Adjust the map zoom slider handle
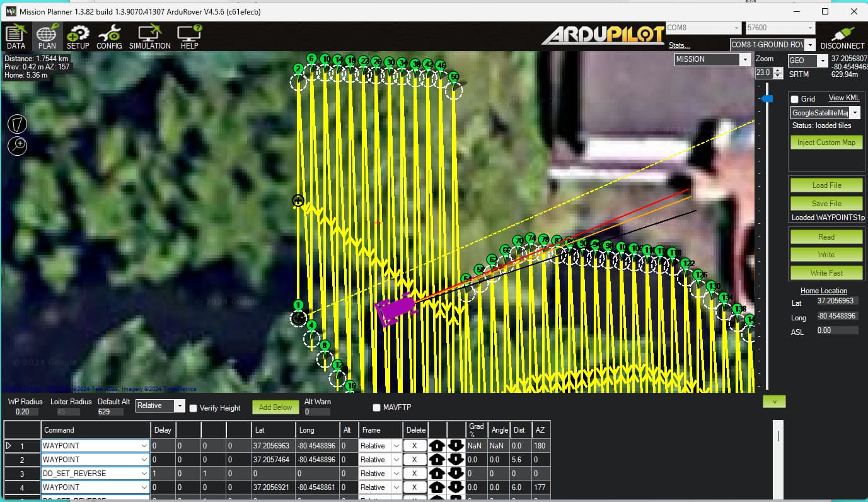 (x=767, y=99)
